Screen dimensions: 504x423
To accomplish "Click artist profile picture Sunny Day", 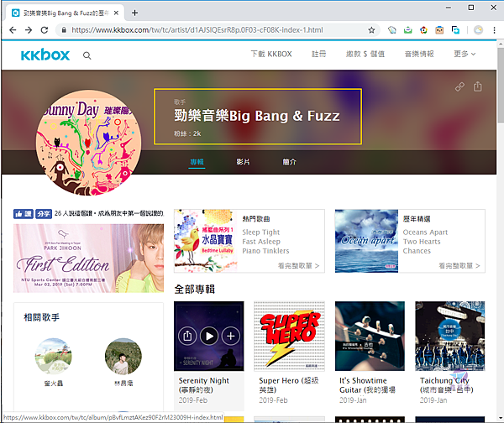I will tap(88, 143).
